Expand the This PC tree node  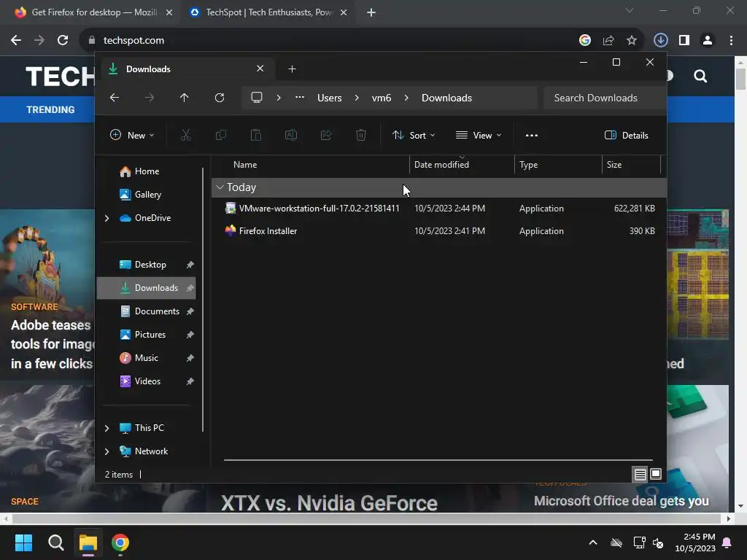click(x=107, y=428)
